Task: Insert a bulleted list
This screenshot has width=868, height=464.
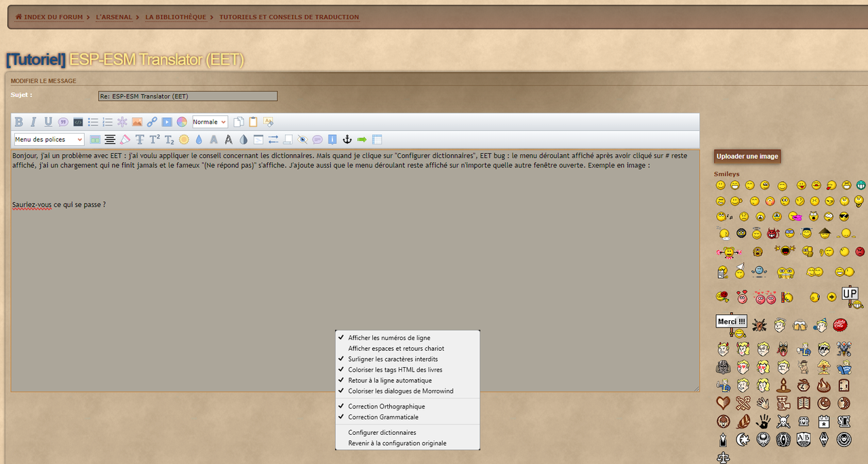Action: point(93,122)
